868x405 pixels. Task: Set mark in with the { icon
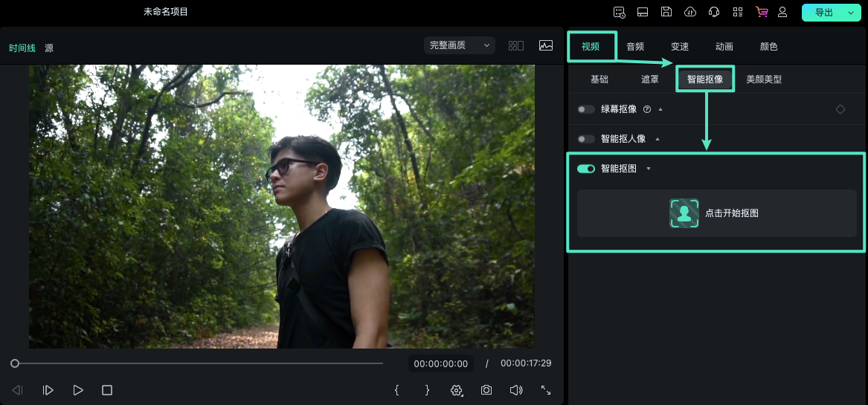coord(397,390)
